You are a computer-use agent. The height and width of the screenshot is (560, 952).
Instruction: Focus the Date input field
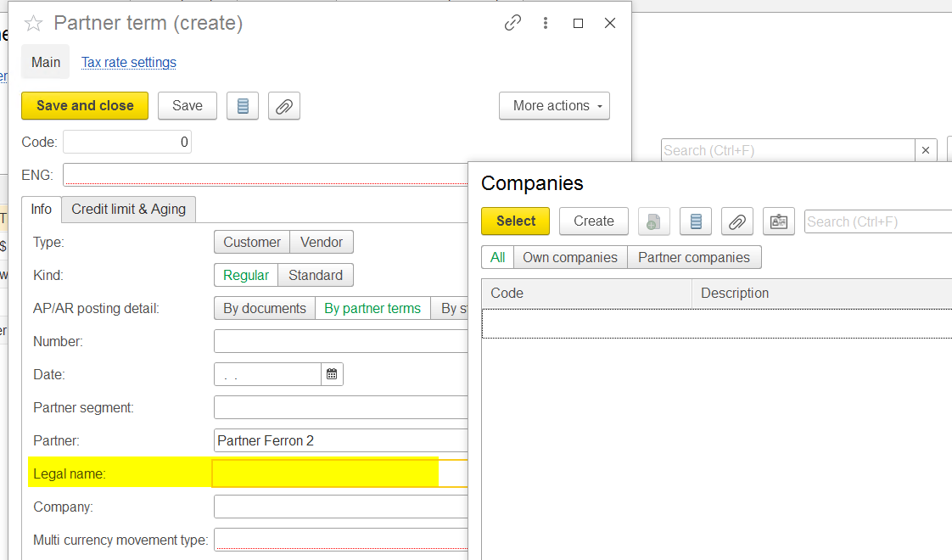[267, 375]
